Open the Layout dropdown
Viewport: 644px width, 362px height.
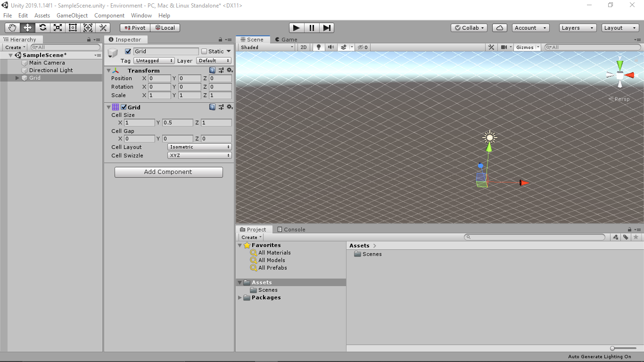pos(621,28)
